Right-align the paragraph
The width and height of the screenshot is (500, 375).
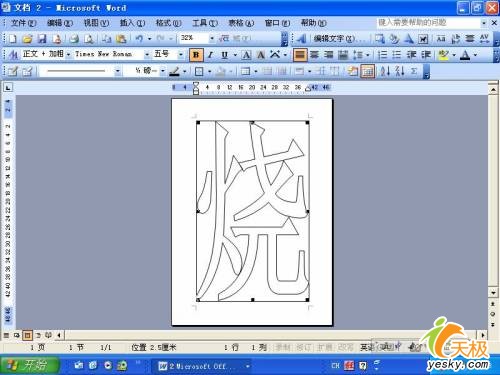click(x=329, y=55)
